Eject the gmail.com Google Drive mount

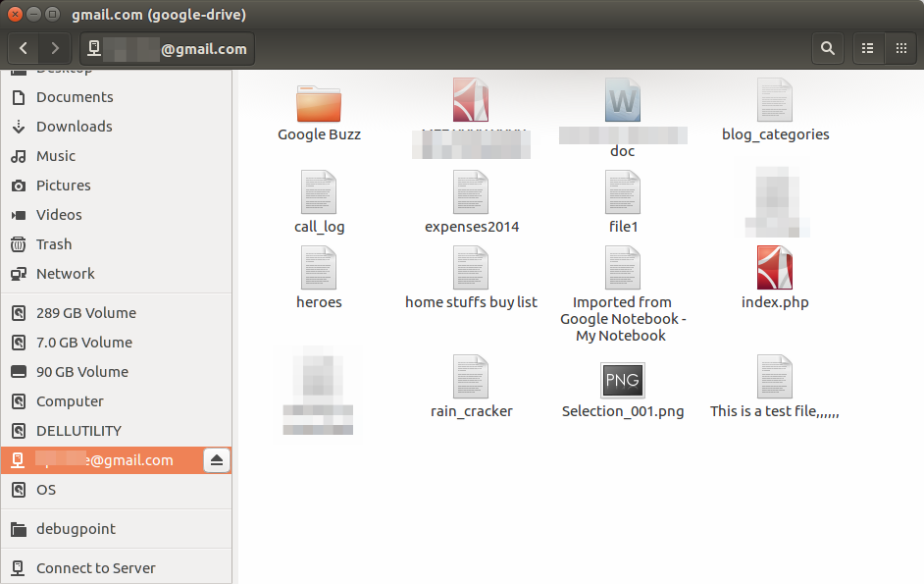coord(217,460)
